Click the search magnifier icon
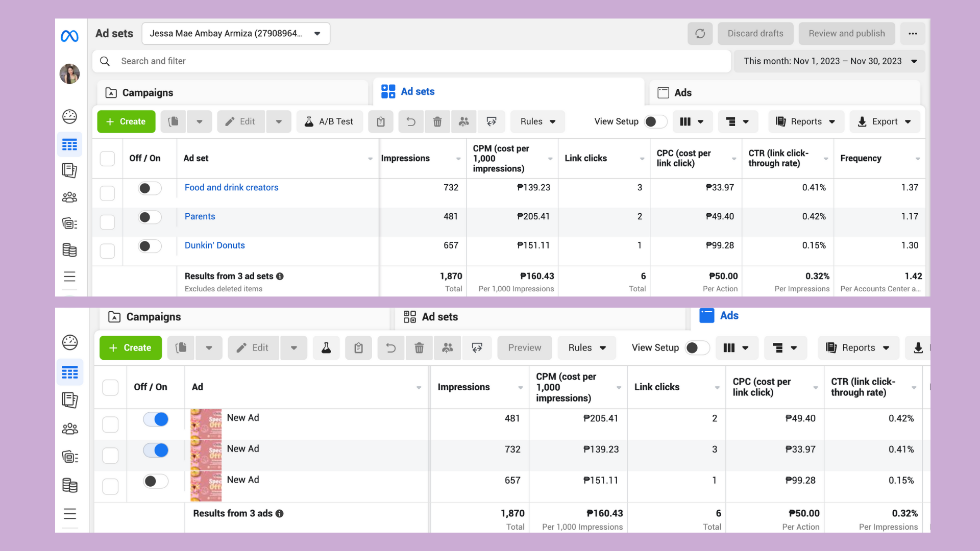The image size is (980, 551). click(105, 61)
